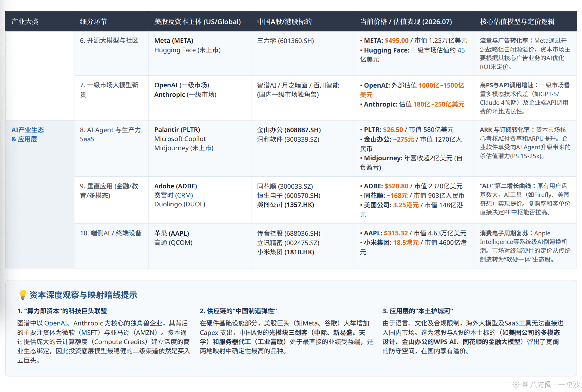Select the bold label 消费电子周期复苏
Screen dimensions: 582x392
pos(504,233)
